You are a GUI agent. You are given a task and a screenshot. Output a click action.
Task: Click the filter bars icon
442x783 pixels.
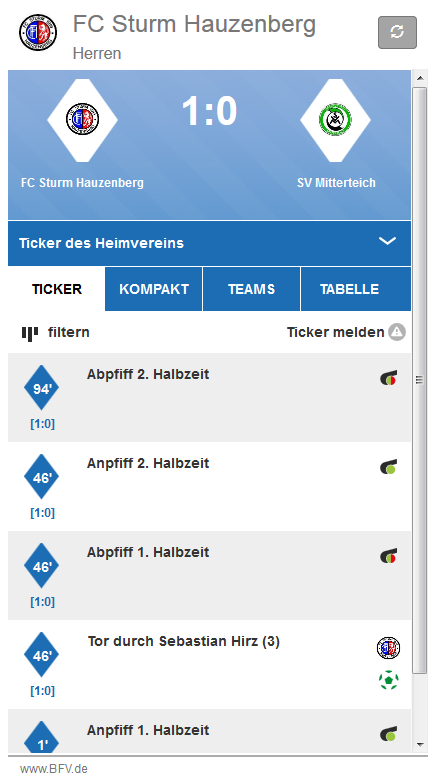coord(30,334)
